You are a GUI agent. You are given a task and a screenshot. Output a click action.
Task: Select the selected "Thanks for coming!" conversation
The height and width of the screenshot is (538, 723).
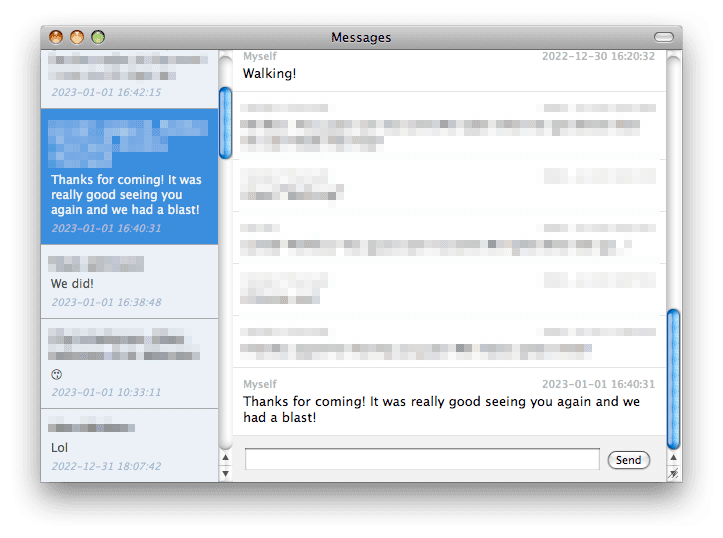coord(130,177)
